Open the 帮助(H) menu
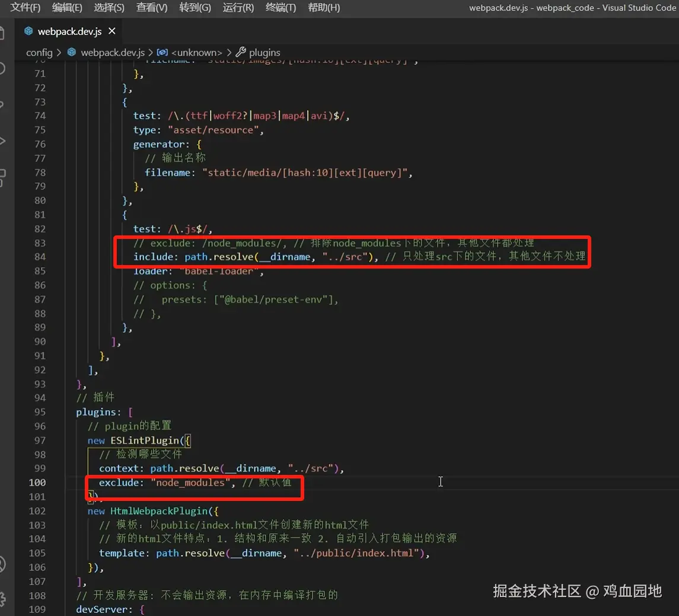Screen dimensions: 679x616 [324, 7]
